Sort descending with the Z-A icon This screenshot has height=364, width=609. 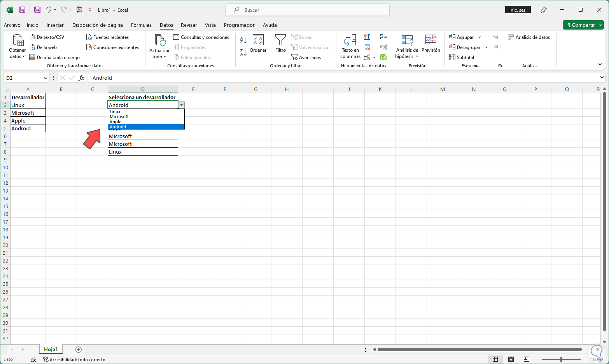pos(243,52)
